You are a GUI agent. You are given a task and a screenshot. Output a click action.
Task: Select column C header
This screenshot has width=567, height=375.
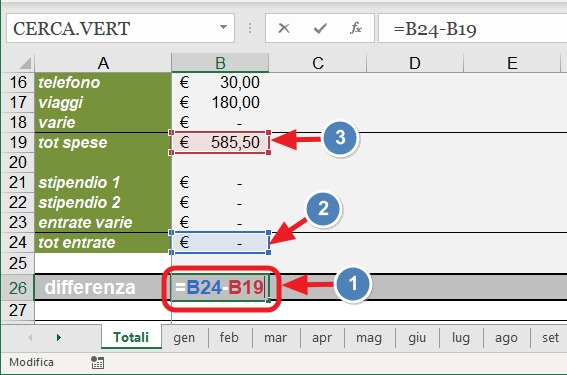pyautogui.click(x=318, y=63)
